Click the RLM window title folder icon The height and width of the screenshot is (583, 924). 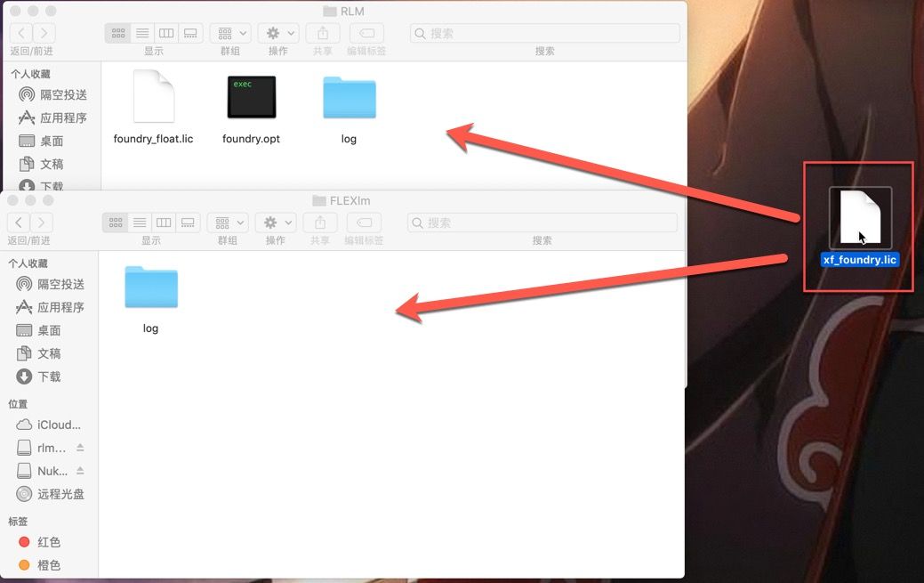[x=330, y=12]
